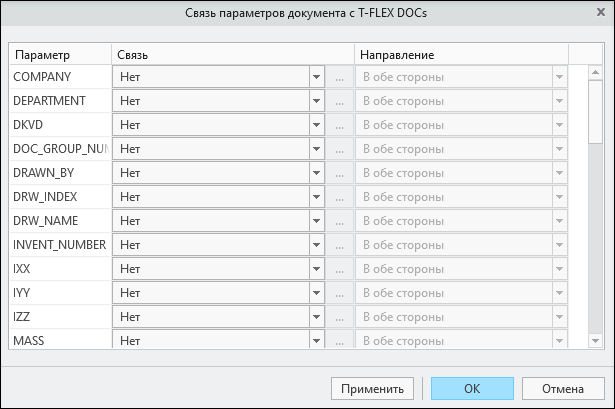Click the Параметр column header
The image size is (615, 409).
click(60, 55)
